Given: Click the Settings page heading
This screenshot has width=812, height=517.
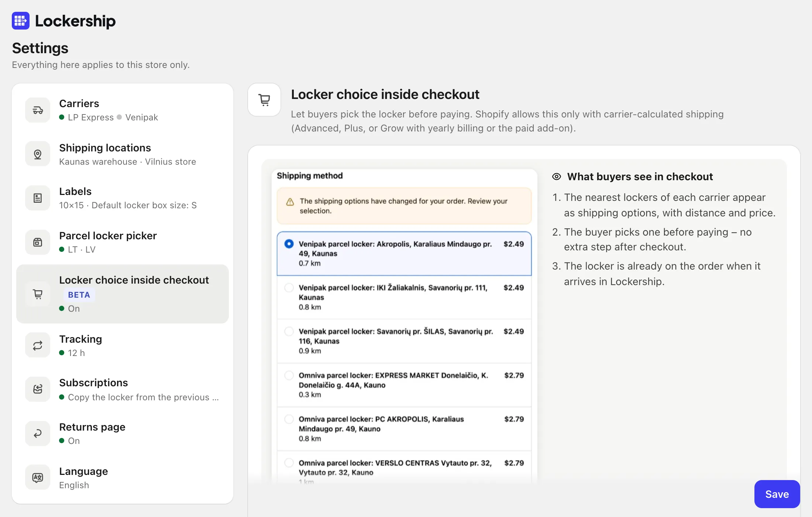Looking at the screenshot, I should (x=40, y=48).
